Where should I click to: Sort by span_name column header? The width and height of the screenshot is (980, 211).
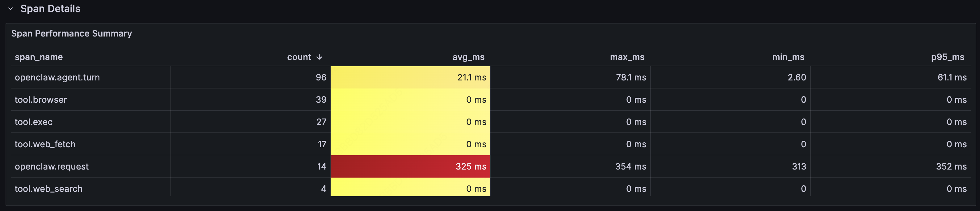39,57
